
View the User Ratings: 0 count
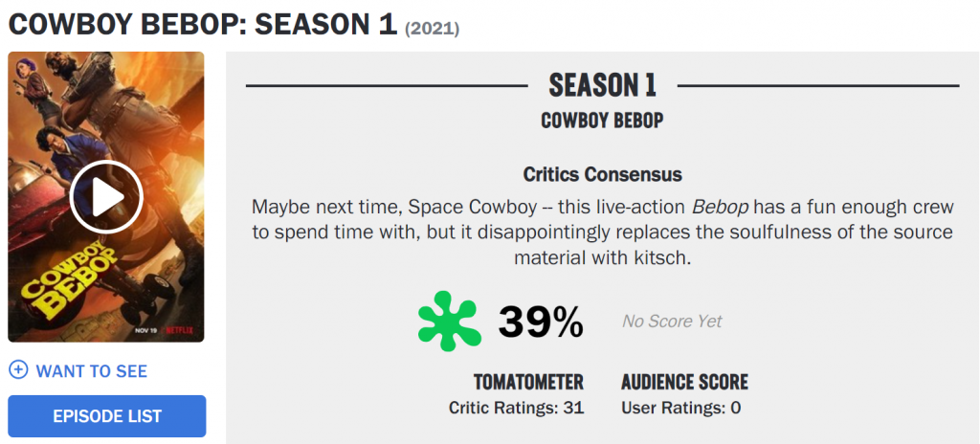(x=680, y=409)
